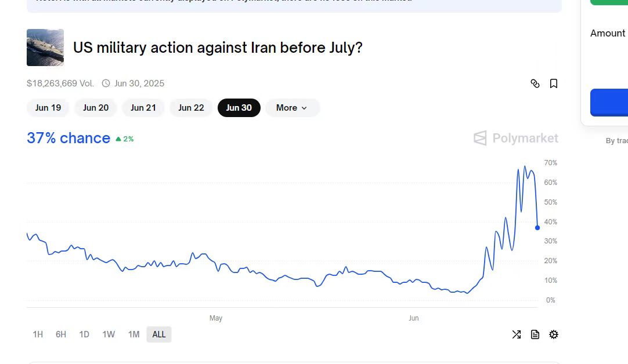The height and width of the screenshot is (364, 628).
Task: Bookmark this Iran market
Action: point(554,83)
